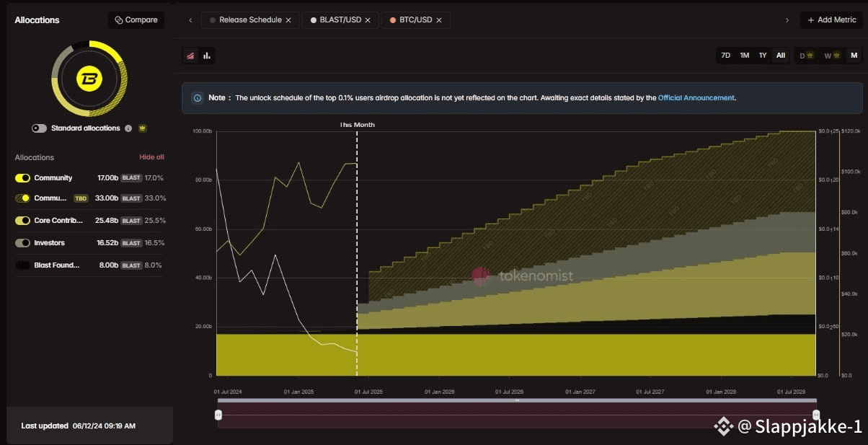Toggle the Community 17.0% allocation switch
This screenshot has height=445, width=868.
[x=22, y=177]
